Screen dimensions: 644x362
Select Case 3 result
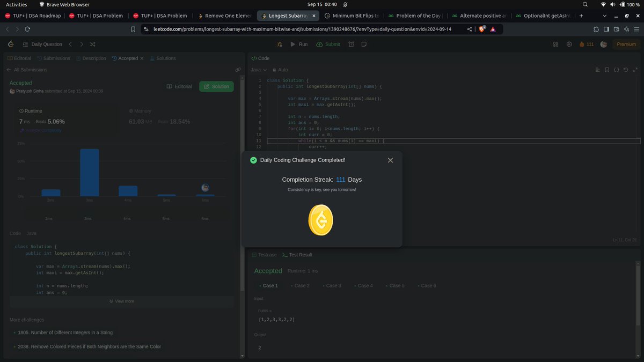(332, 286)
